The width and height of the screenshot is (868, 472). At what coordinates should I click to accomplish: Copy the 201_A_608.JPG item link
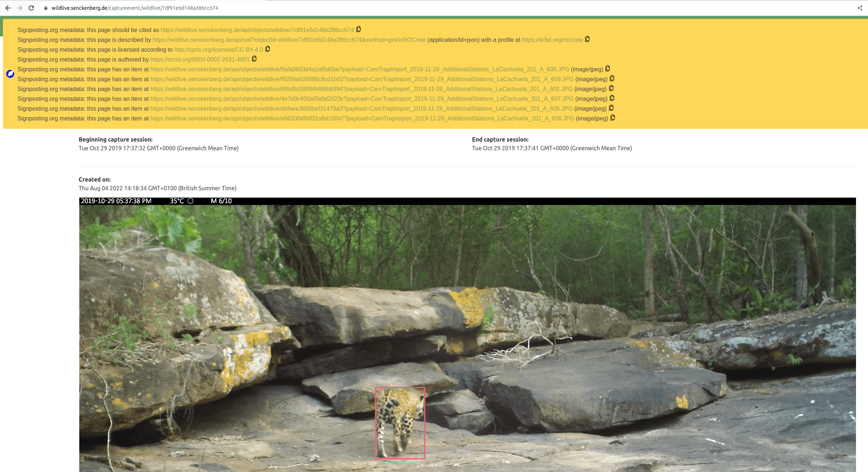tap(613, 118)
